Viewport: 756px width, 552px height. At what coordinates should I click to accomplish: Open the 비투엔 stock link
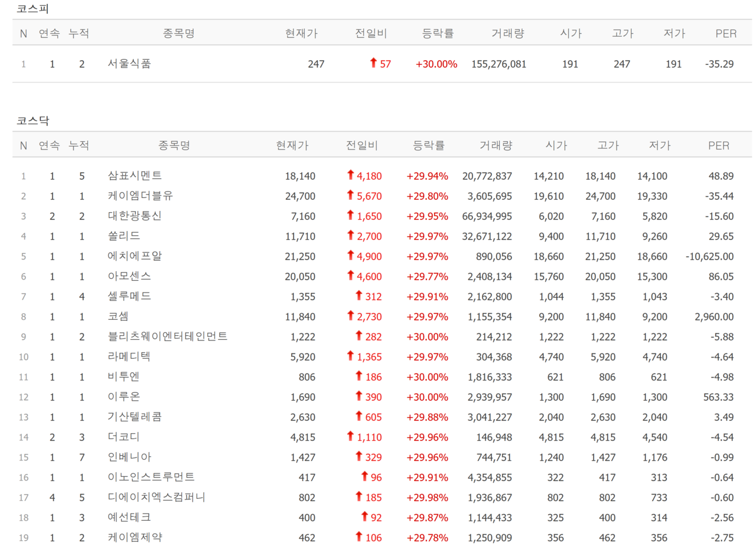click(x=124, y=376)
